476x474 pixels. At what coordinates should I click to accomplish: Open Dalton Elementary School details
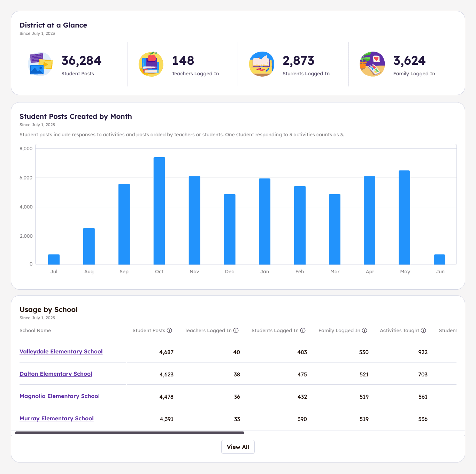(x=56, y=374)
